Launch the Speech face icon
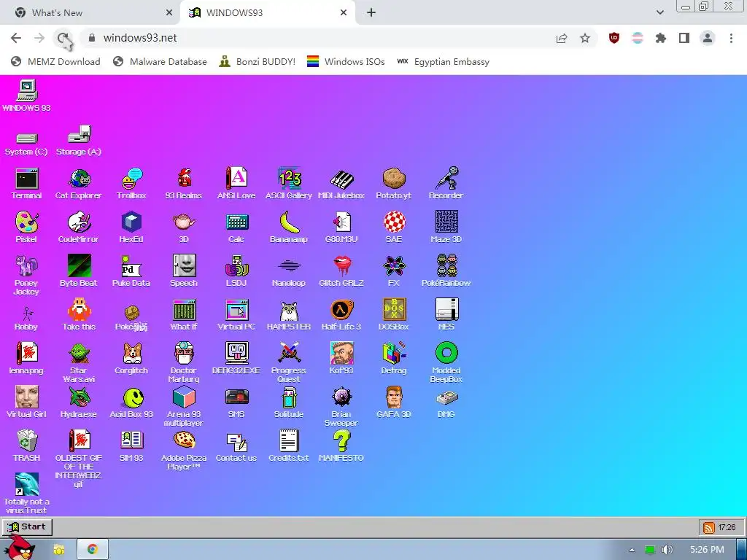Viewport: 747px width, 560px height. (x=184, y=271)
